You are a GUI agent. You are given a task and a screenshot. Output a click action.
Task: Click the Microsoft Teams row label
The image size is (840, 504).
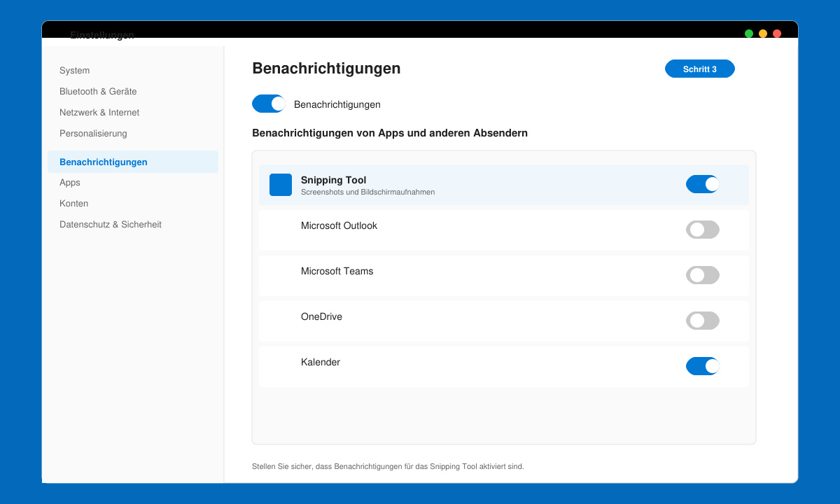[x=337, y=271]
